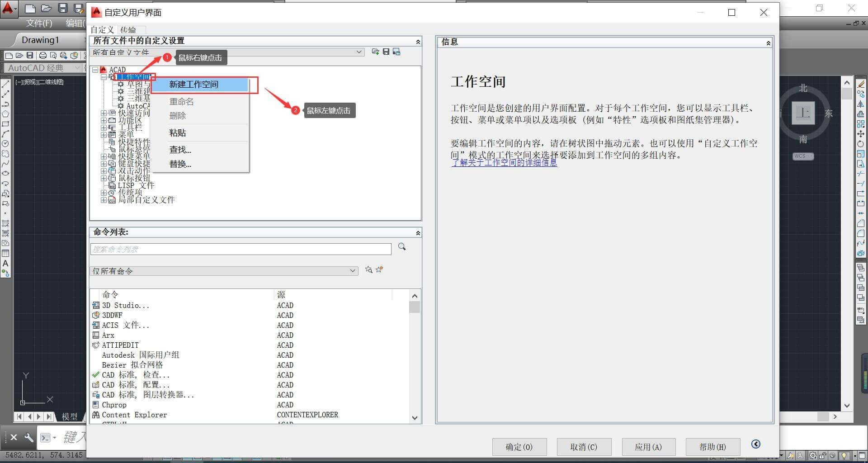Click the Save icon in the AutoCAD quick access toolbar
Image resolution: width=868 pixels, height=463 pixels.
pos(63,8)
